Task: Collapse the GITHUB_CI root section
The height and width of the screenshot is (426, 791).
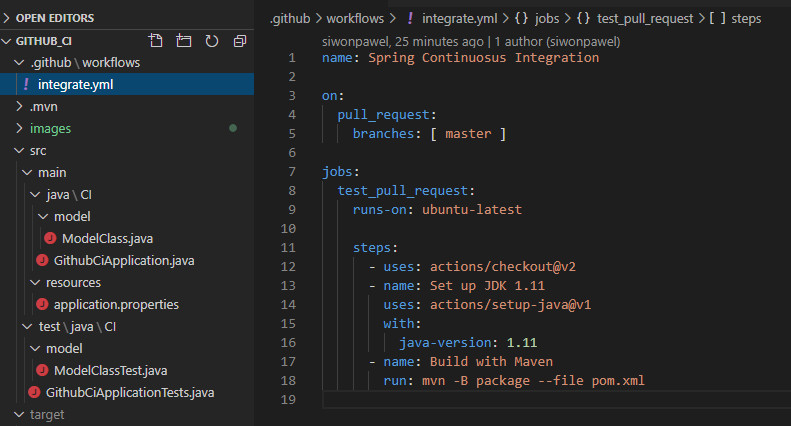Action: 6,41
